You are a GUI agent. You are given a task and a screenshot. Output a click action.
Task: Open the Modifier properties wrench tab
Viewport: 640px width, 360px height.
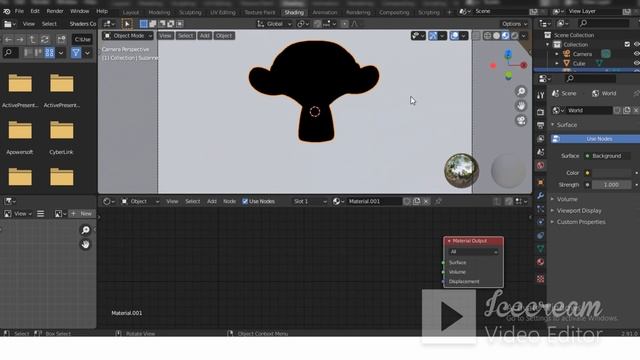point(540,196)
